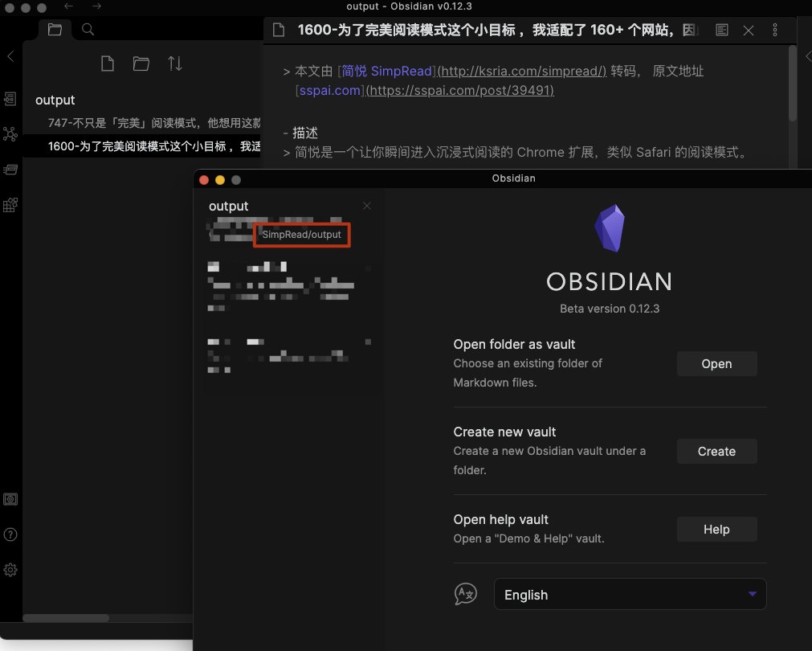Toggle preview mode for the note
Viewport: 812px width, 651px height.
click(x=722, y=30)
